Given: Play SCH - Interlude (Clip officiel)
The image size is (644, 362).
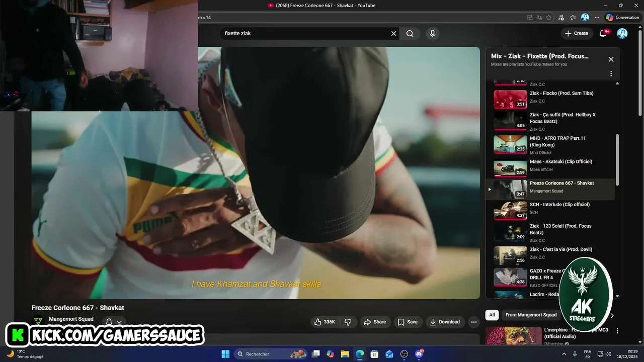Looking at the screenshot, I should [550, 210].
